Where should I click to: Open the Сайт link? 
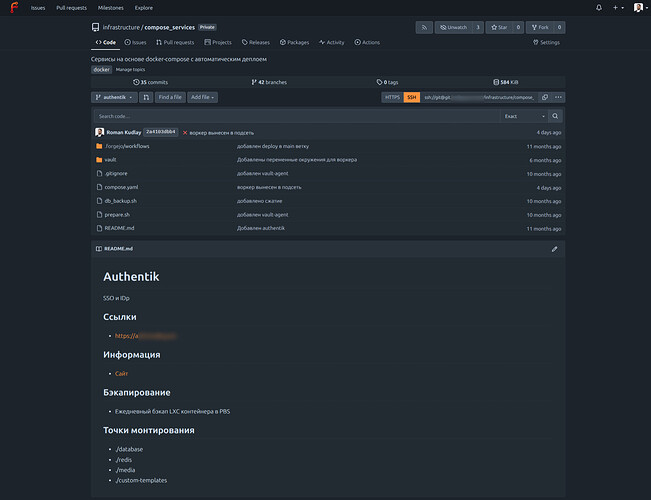point(121,374)
